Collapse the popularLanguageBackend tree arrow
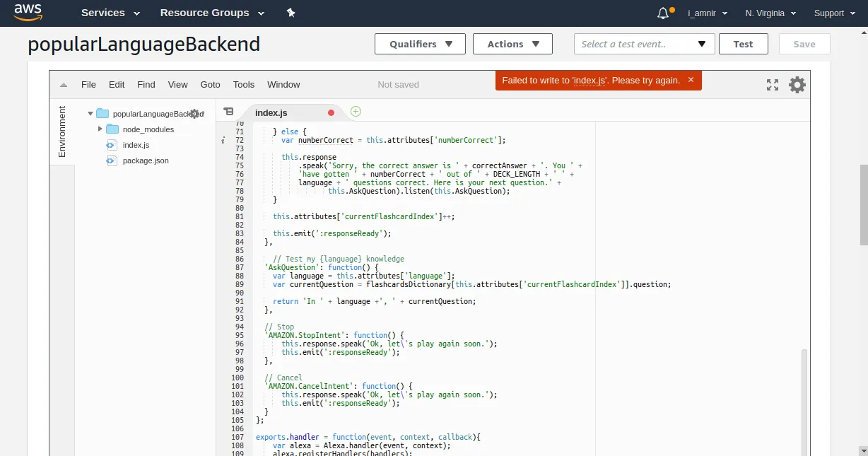Viewport: 868px width, 456px height. [90, 114]
